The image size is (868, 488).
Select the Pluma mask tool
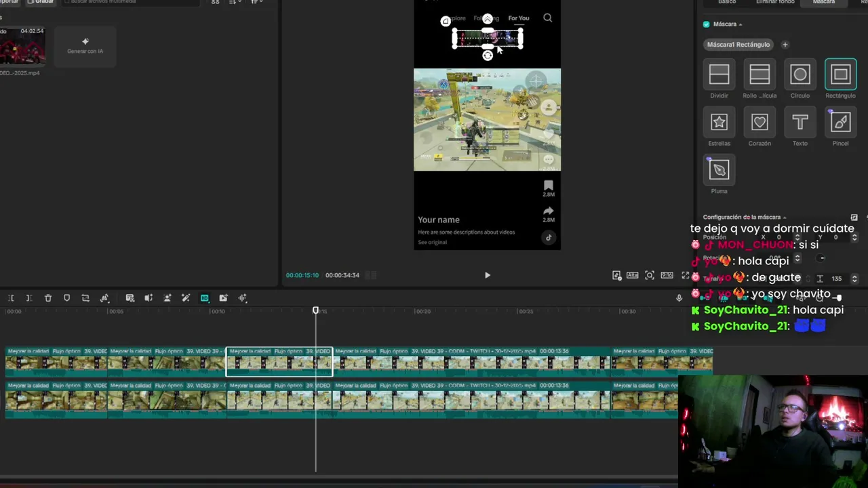tap(719, 169)
